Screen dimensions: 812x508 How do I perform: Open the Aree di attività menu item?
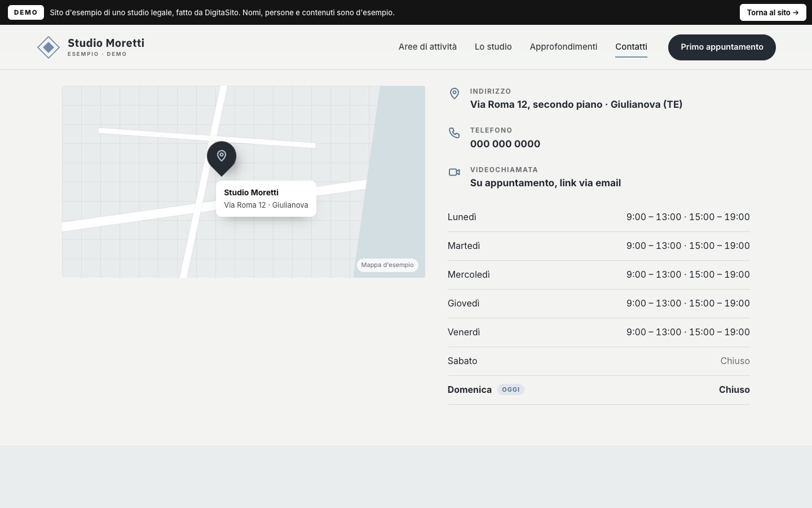(x=427, y=47)
